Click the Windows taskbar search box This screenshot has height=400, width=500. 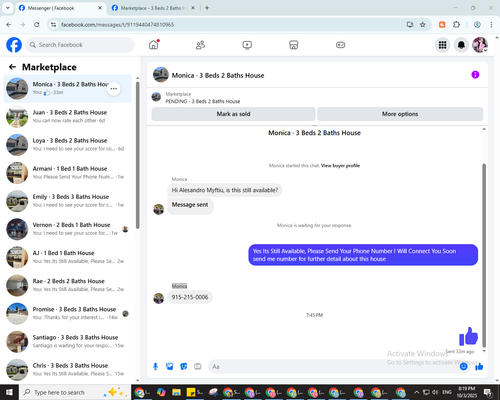coord(75,392)
